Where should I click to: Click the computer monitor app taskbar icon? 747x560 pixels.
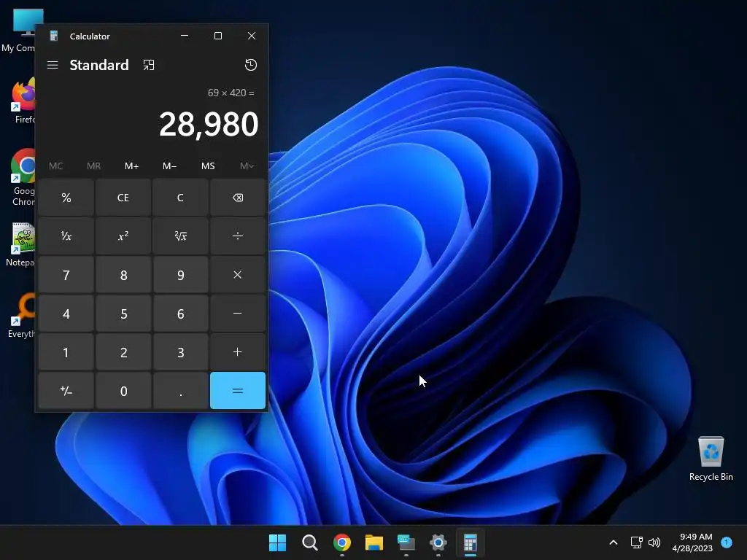click(x=406, y=542)
